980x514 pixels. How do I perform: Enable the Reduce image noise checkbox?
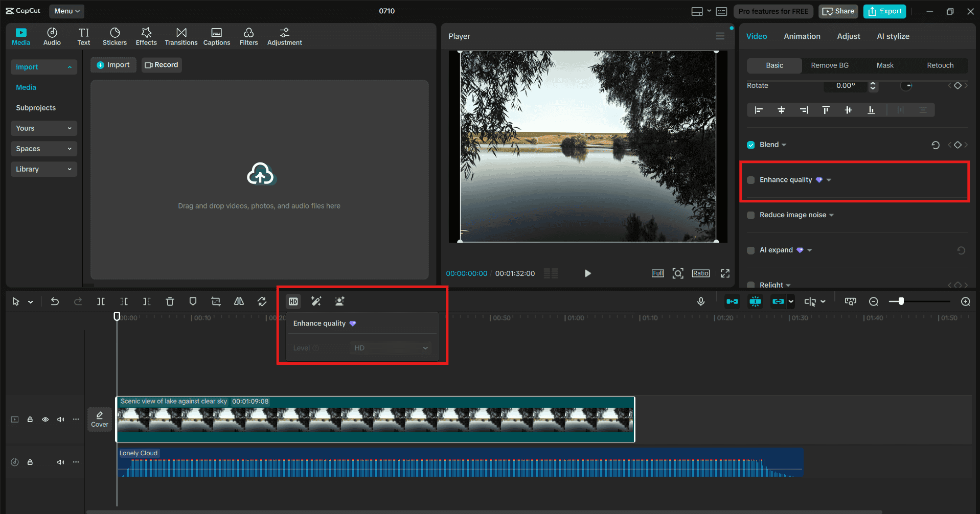coord(750,215)
